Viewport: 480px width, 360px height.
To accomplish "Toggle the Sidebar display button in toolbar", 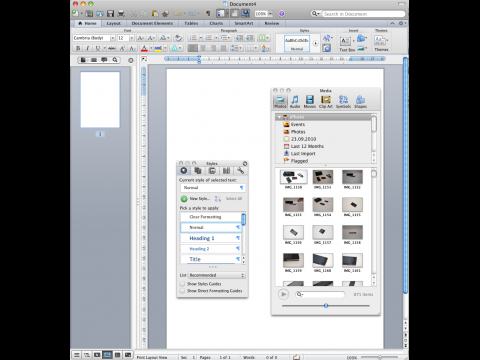I will tap(221, 14).
